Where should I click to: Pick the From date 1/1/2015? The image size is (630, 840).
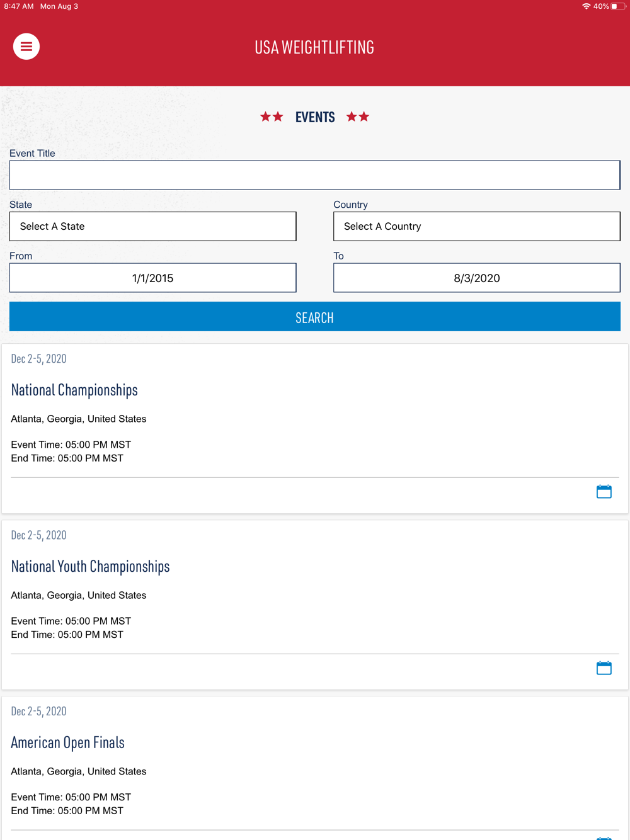(x=152, y=278)
